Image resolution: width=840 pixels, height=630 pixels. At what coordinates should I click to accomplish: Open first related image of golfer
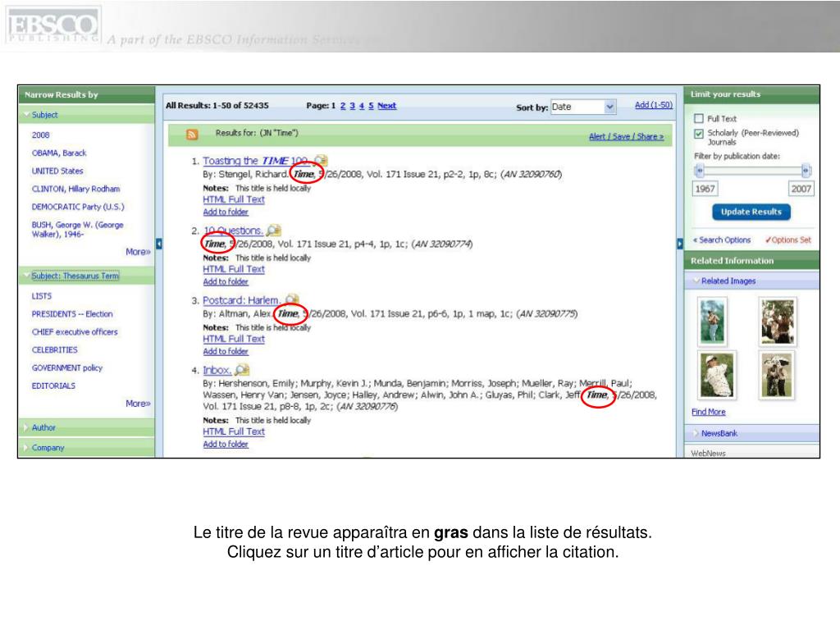coord(713,321)
